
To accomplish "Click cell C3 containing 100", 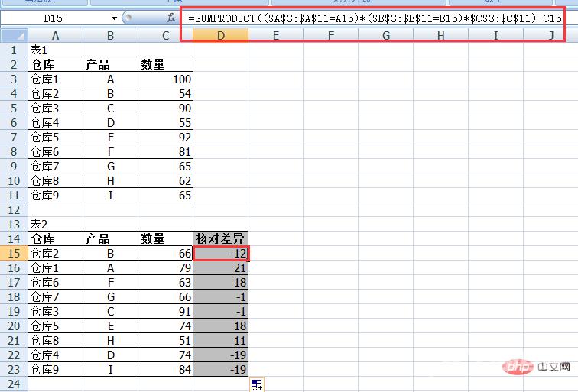I will (165, 79).
